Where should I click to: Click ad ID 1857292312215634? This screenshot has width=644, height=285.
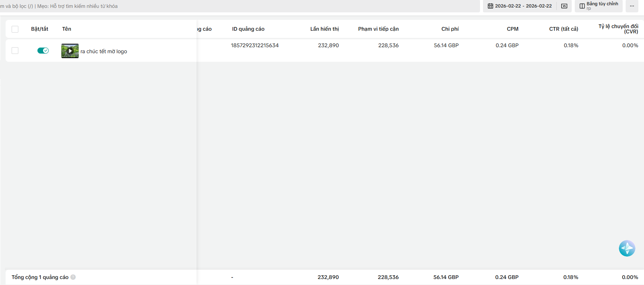click(255, 45)
